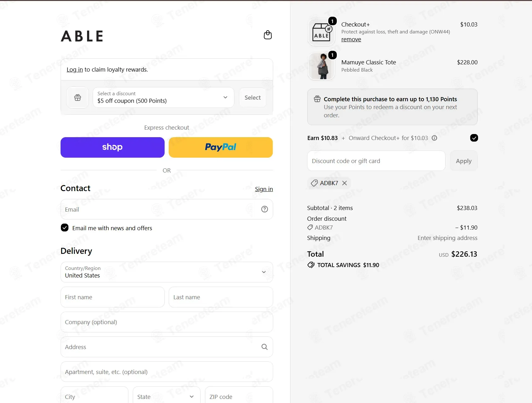Toggle the Onward Checkout+ protection checkbox
This screenshot has width=532, height=403.
pyautogui.click(x=474, y=138)
